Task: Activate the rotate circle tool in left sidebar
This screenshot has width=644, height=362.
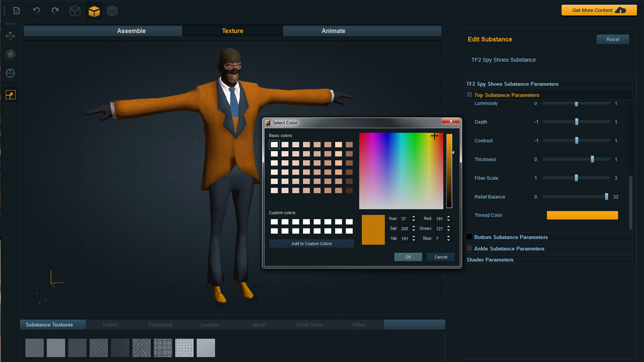Action: point(10,55)
